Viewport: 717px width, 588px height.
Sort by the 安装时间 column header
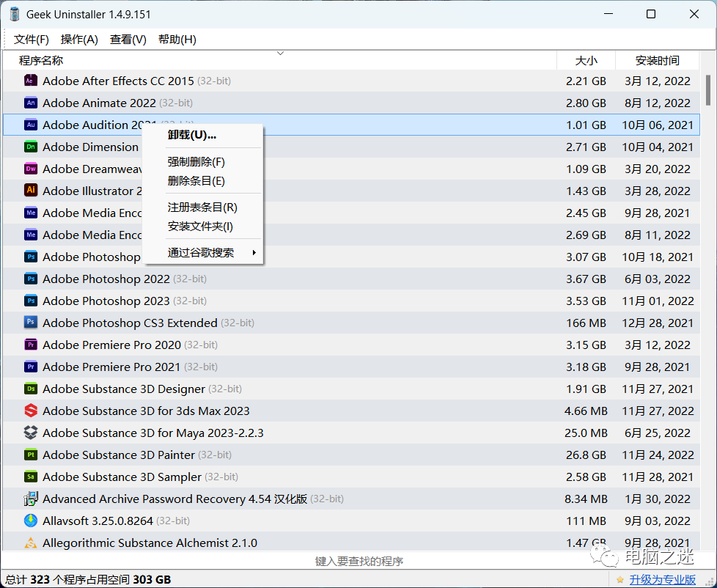pyautogui.click(x=657, y=60)
